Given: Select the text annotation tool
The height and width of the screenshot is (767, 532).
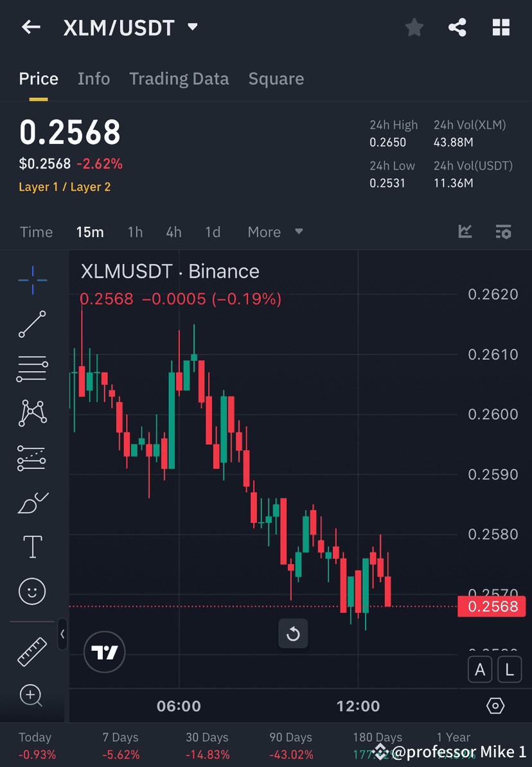Looking at the screenshot, I should pos(32,546).
